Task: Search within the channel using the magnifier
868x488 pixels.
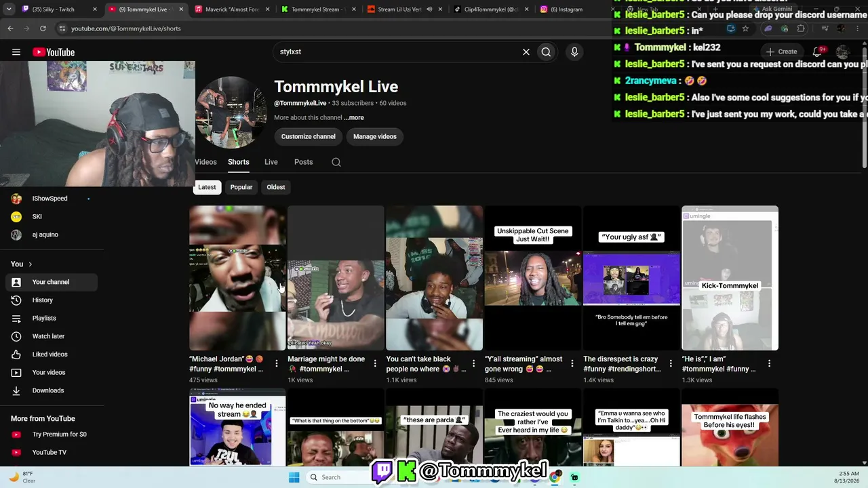Action: click(x=336, y=162)
